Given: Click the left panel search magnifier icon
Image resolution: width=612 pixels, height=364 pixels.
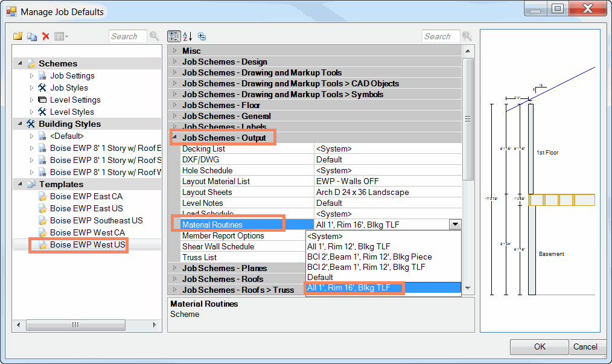Looking at the screenshot, I should pos(155,36).
